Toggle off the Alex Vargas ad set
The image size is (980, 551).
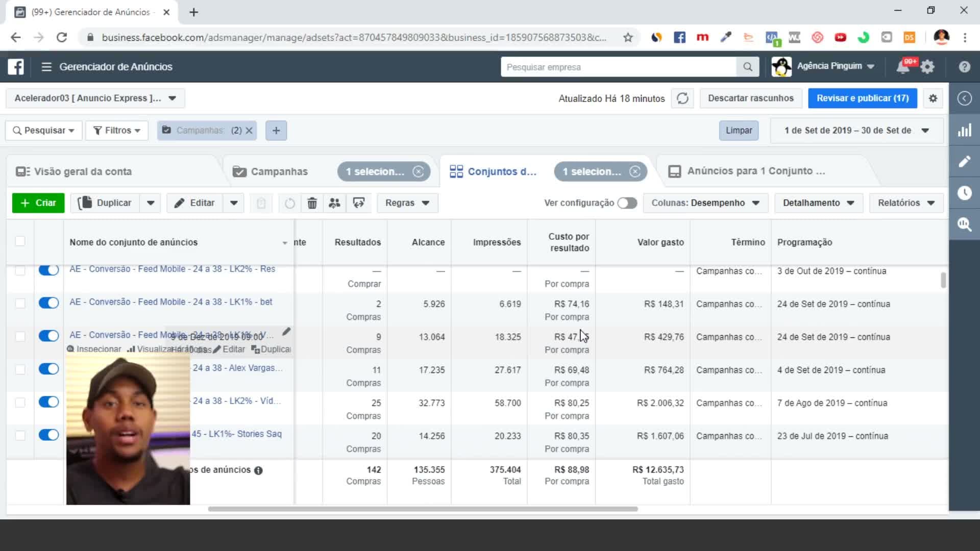[x=49, y=369]
